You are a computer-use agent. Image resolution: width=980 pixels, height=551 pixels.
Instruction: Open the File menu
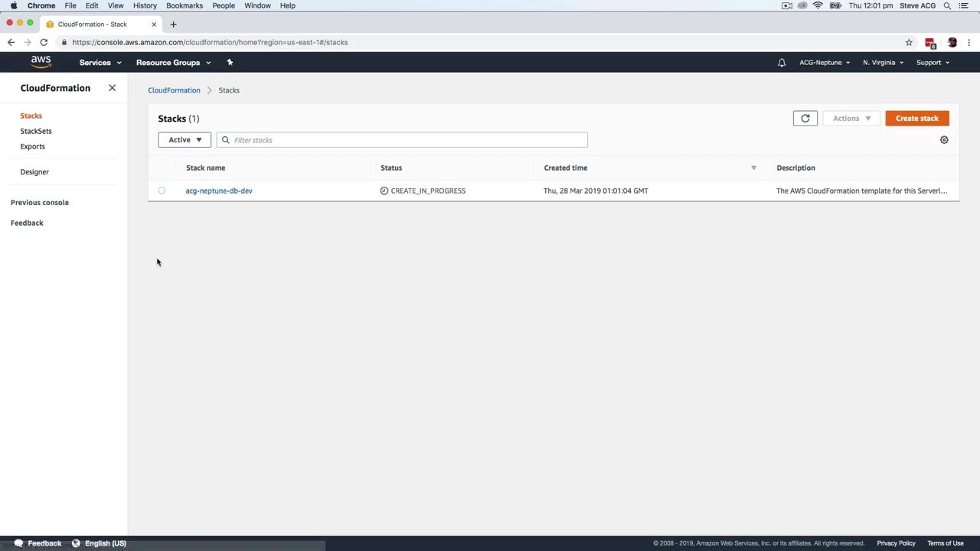point(70,5)
